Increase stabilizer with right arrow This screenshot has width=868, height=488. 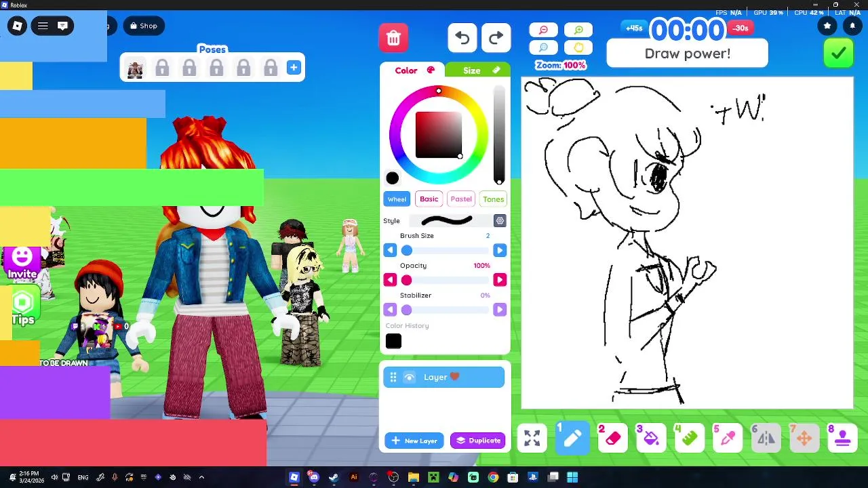500,310
